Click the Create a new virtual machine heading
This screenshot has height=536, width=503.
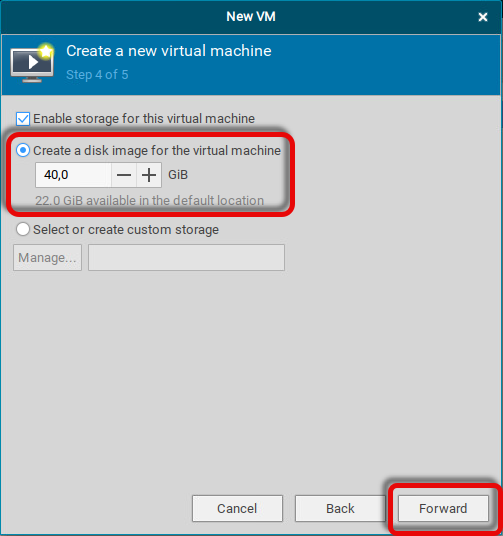point(169,51)
